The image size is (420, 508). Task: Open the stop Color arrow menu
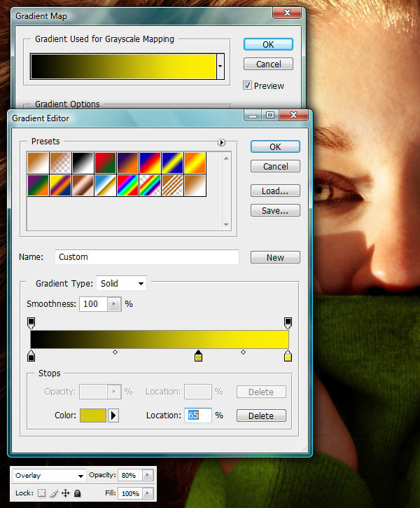click(x=113, y=416)
